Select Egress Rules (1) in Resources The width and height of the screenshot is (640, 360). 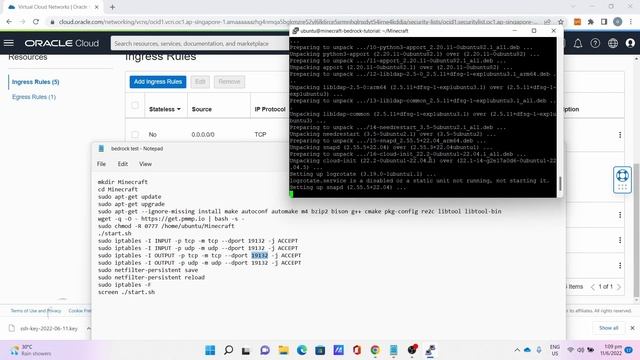pyautogui.click(x=34, y=97)
